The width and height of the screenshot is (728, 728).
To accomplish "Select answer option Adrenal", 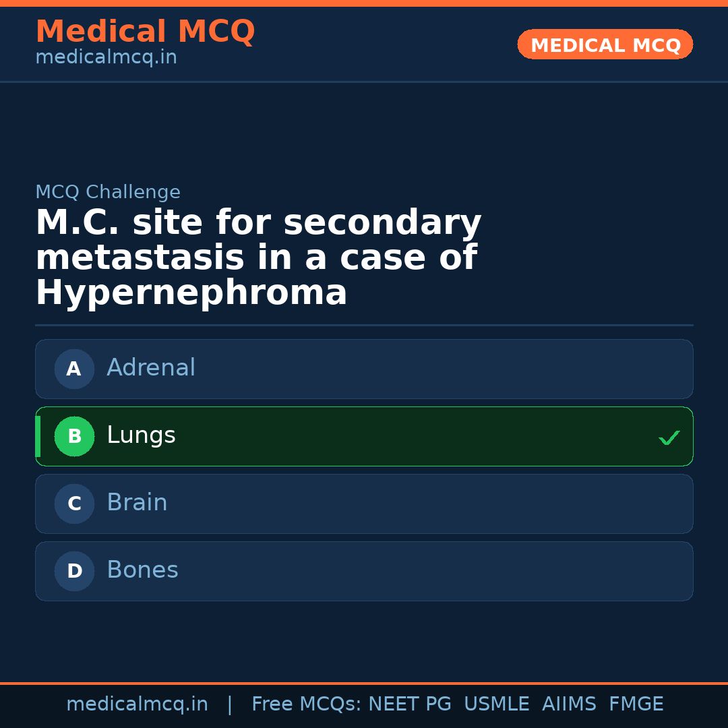I will coord(364,369).
